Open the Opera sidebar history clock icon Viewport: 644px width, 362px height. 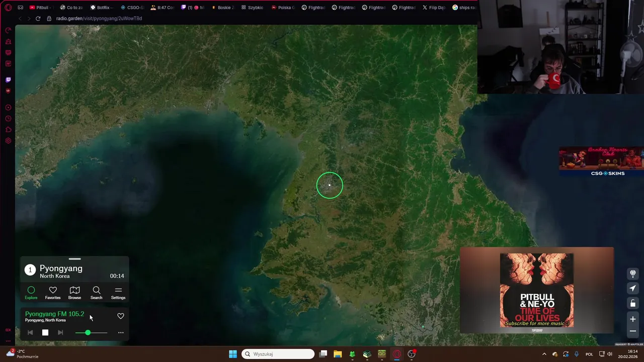[x=8, y=119]
